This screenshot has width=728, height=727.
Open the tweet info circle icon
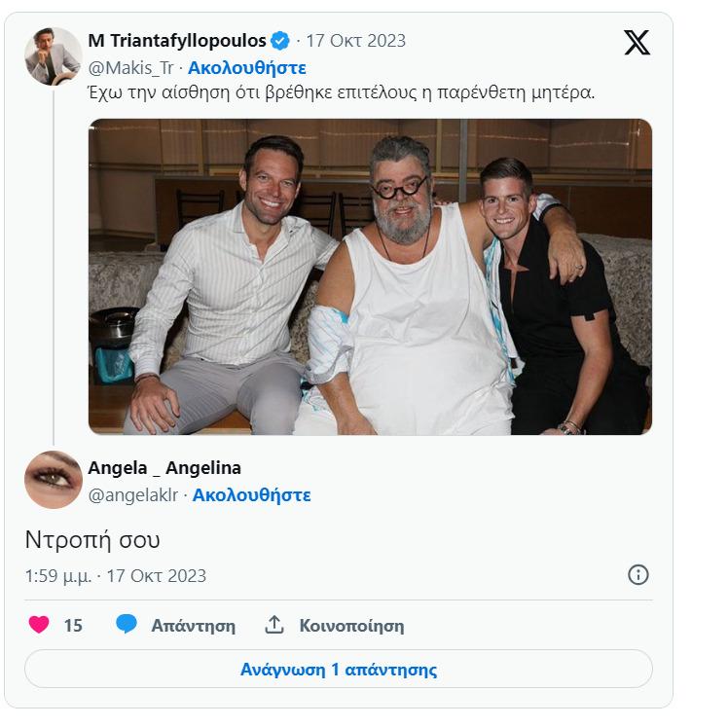638,574
